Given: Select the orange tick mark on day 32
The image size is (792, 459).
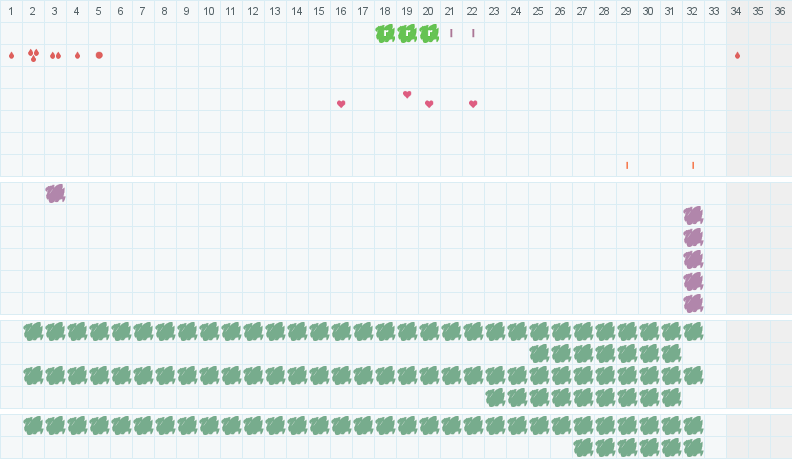Looking at the screenshot, I should pyautogui.click(x=693, y=165).
